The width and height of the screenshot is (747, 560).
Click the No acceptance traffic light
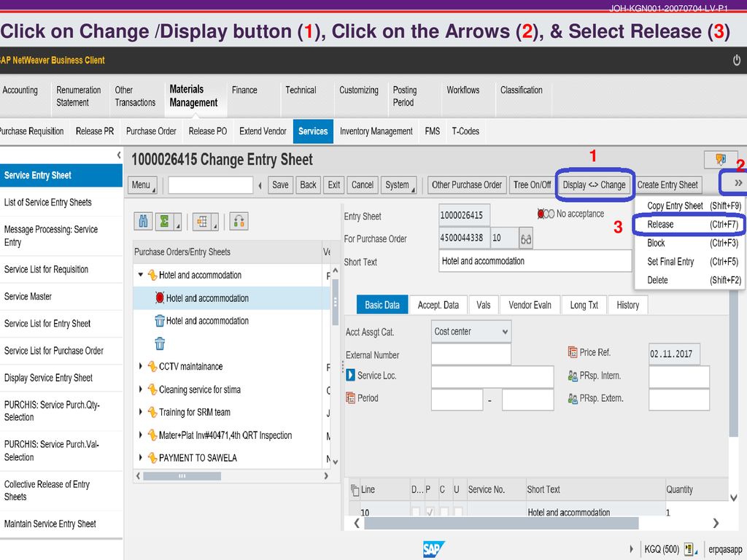pyautogui.click(x=546, y=214)
